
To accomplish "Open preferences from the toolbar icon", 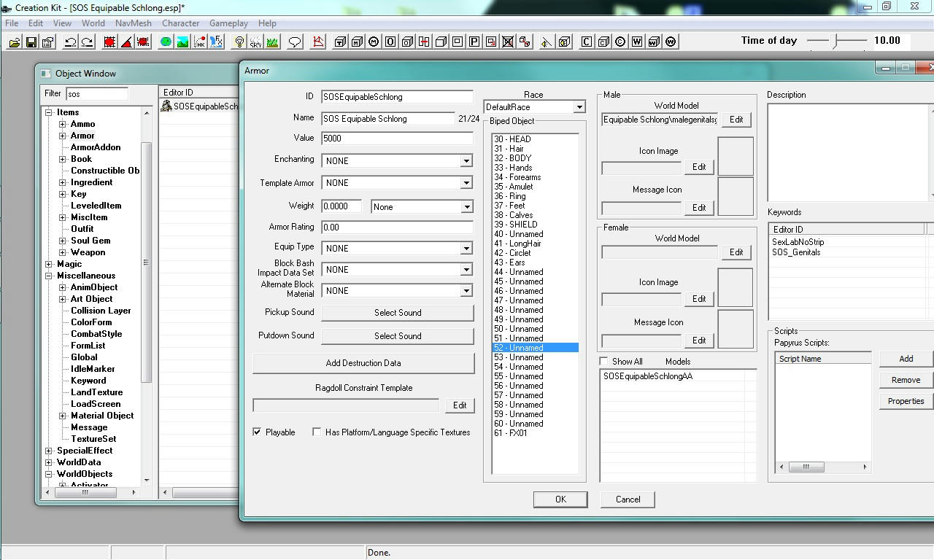I will coord(47,42).
